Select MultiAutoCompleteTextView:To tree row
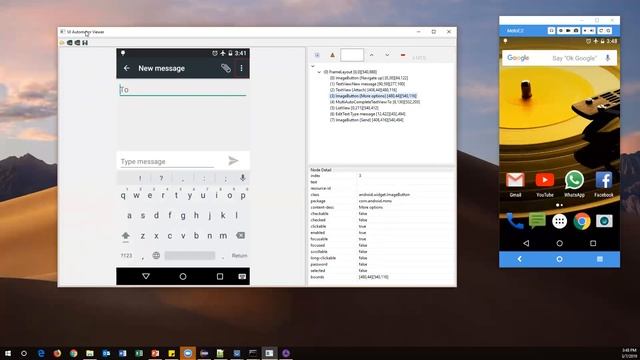 [375, 102]
